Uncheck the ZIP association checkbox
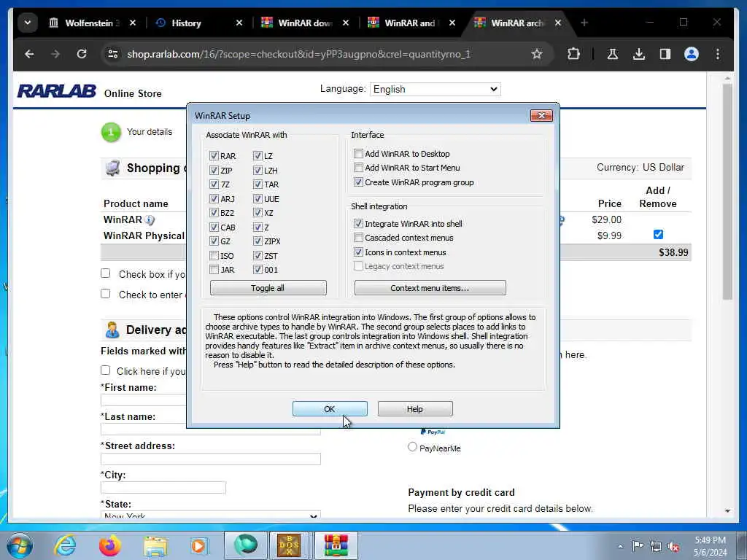Image resolution: width=747 pixels, height=560 pixels. coord(214,170)
